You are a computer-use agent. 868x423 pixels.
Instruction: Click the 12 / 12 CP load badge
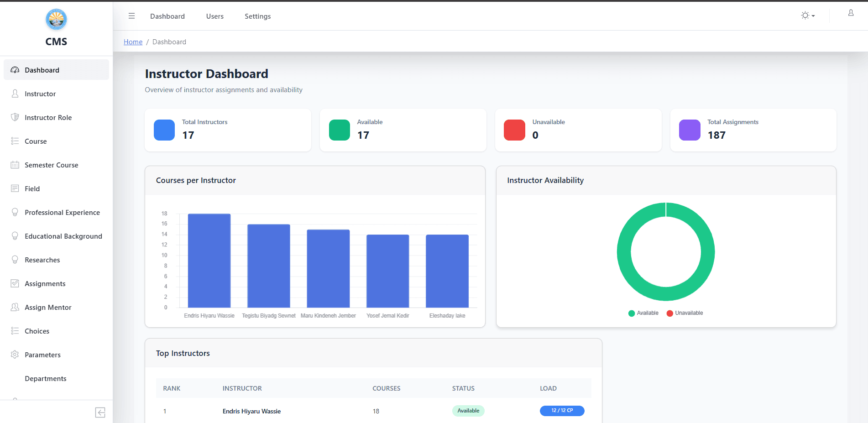point(562,411)
